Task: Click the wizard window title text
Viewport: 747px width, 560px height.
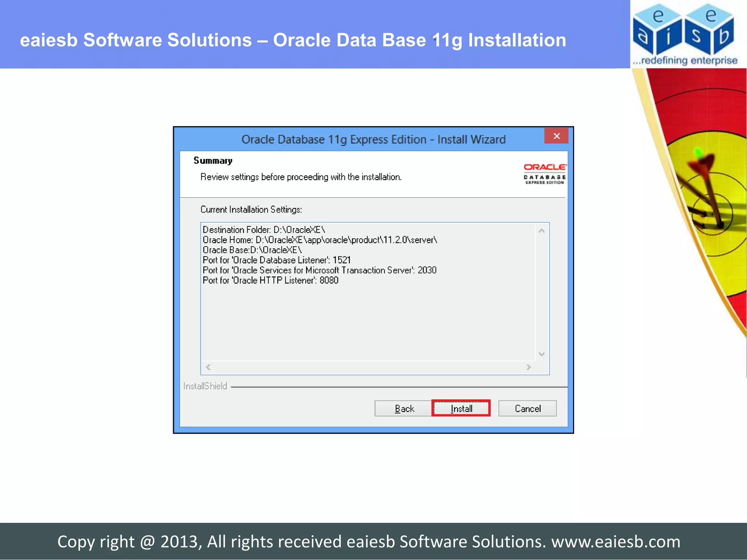Action: click(373, 140)
